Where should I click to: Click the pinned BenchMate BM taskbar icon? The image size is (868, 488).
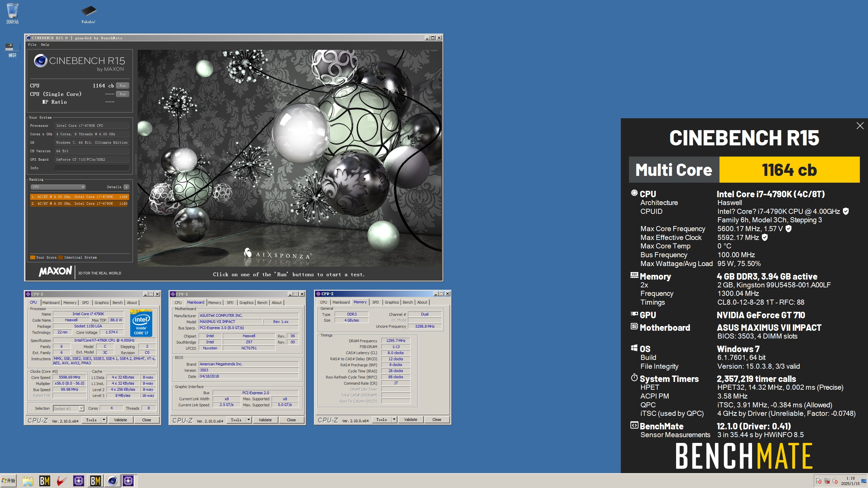45,481
